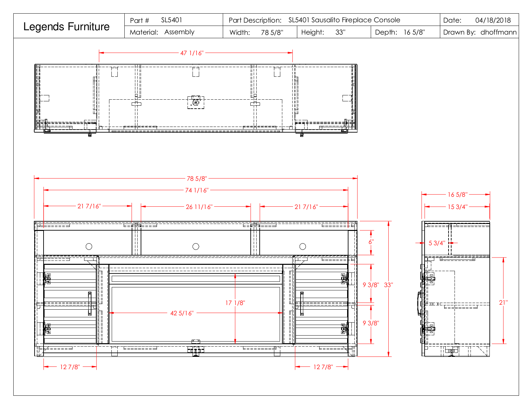Select the right 12 7/8" door dimension
Image resolution: width=532 pixels, height=411 pixels.
click(323, 367)
